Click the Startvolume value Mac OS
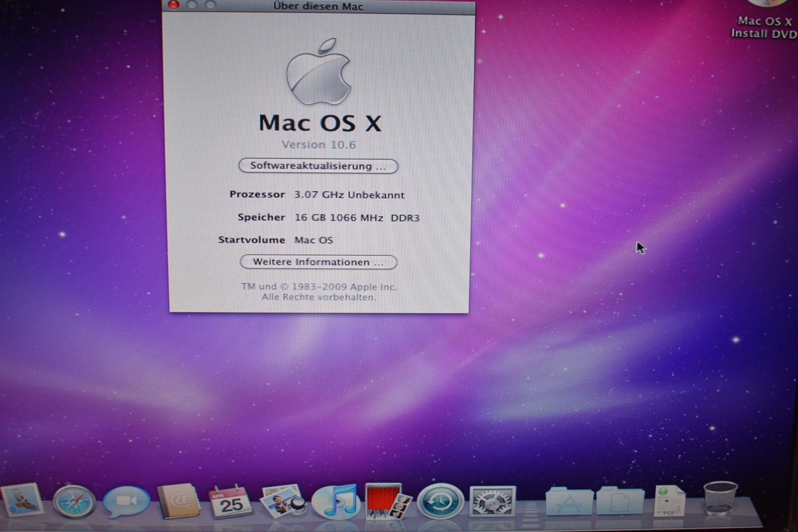 [x=314, y=240]
